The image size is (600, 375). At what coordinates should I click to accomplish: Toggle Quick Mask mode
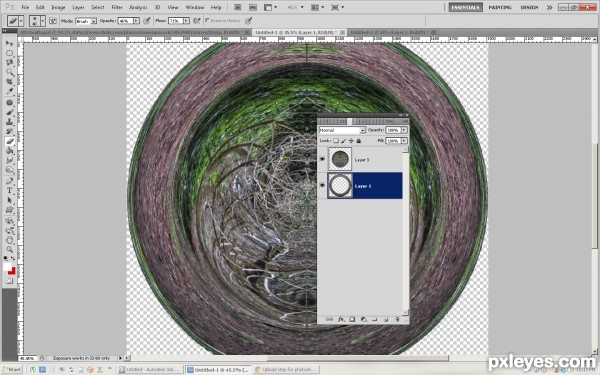coord(10,281)
